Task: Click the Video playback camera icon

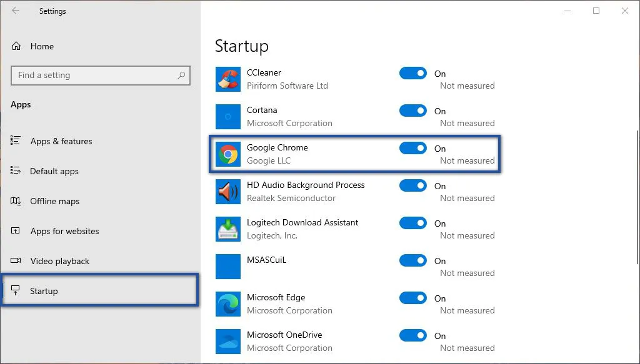Action: pyautogui.click(x=16, y=261)
